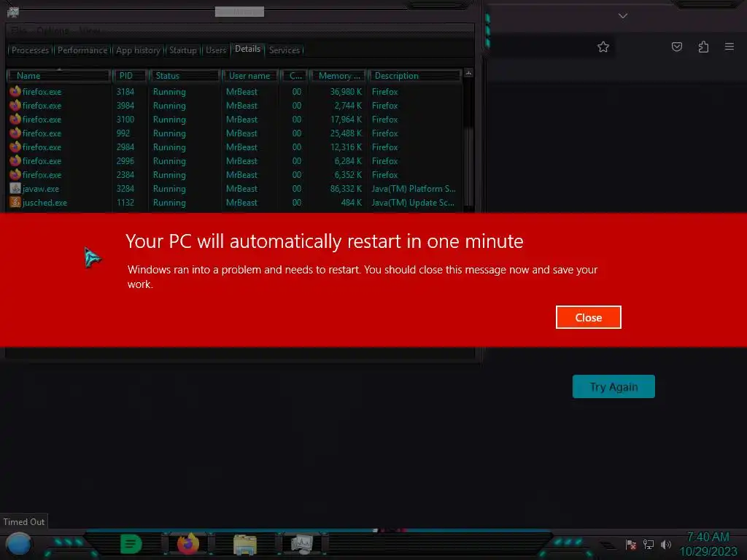
Task: Click the Action Center flag tray icon
Action: [x=631, y=545]
